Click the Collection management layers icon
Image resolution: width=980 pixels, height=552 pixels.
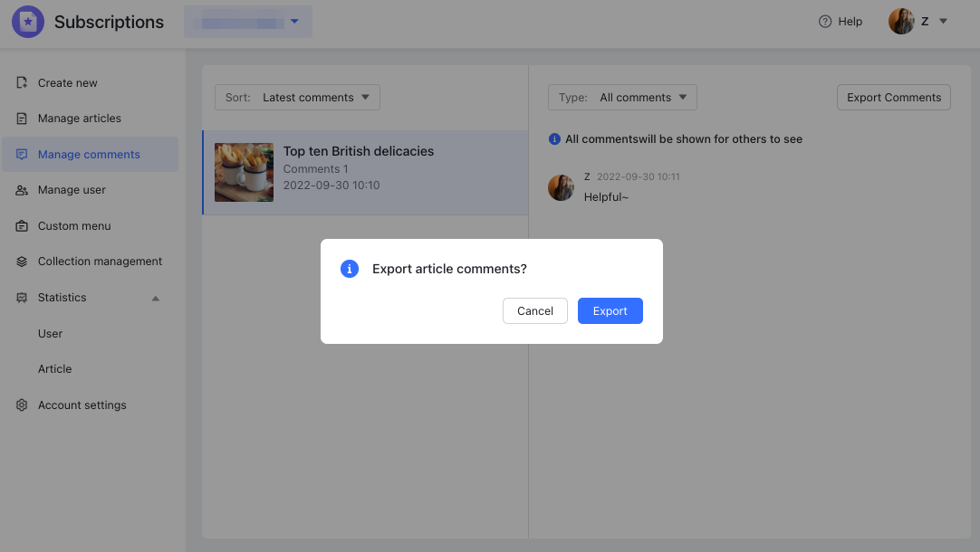coord(22,262)
